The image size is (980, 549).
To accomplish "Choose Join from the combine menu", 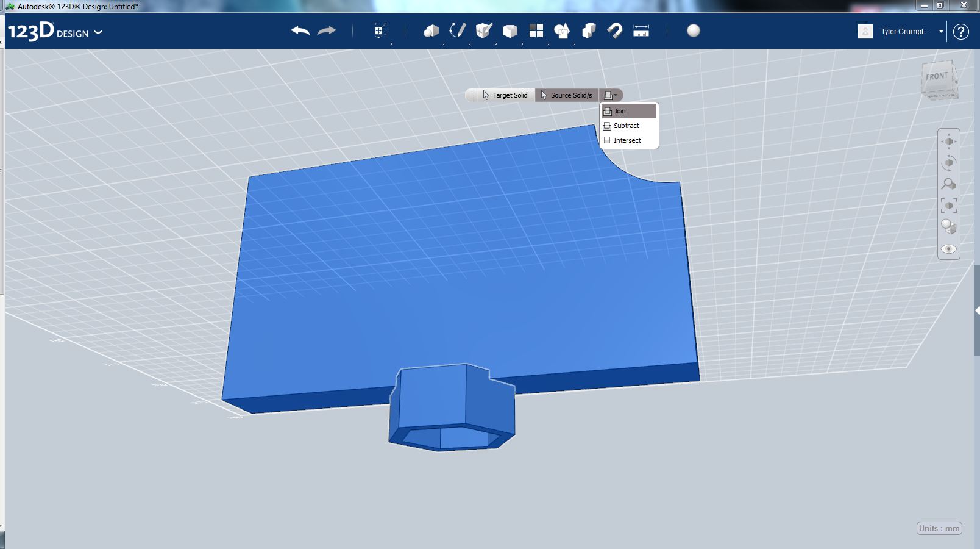I will pos(629,111).
